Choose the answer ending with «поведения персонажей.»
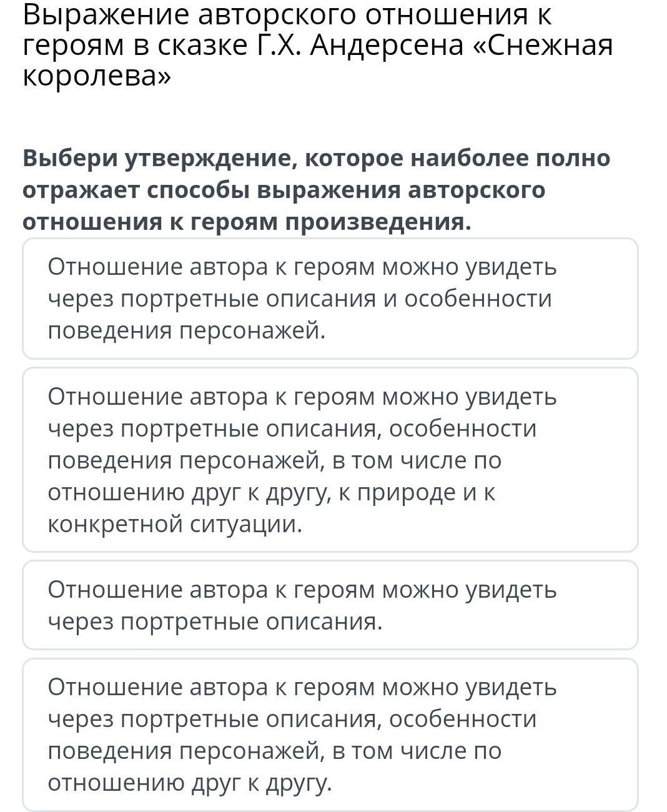 click(x=330, y=298)
